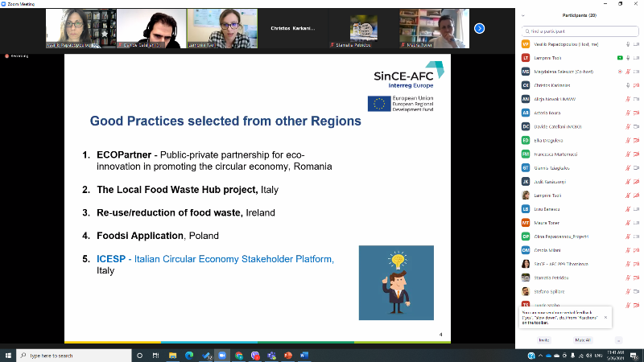This screenshot has height=362, width=644.
Task: Expand hidden system tray icons chevron
Action: 542,355
